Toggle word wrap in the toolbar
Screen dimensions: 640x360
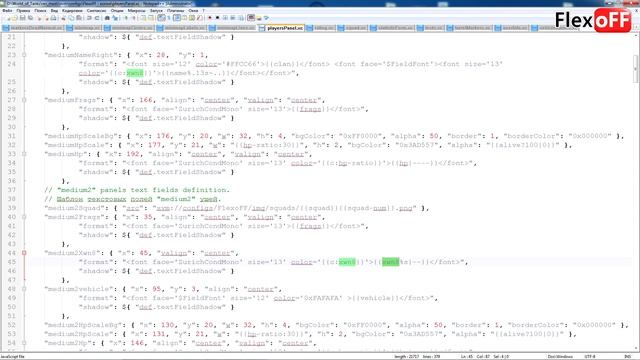pyautogui.click(x=162, y=18)
